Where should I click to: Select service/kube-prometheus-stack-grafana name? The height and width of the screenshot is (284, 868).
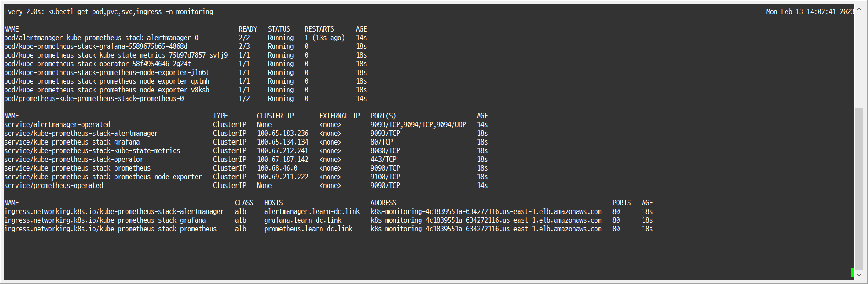(x=72, y=142)
